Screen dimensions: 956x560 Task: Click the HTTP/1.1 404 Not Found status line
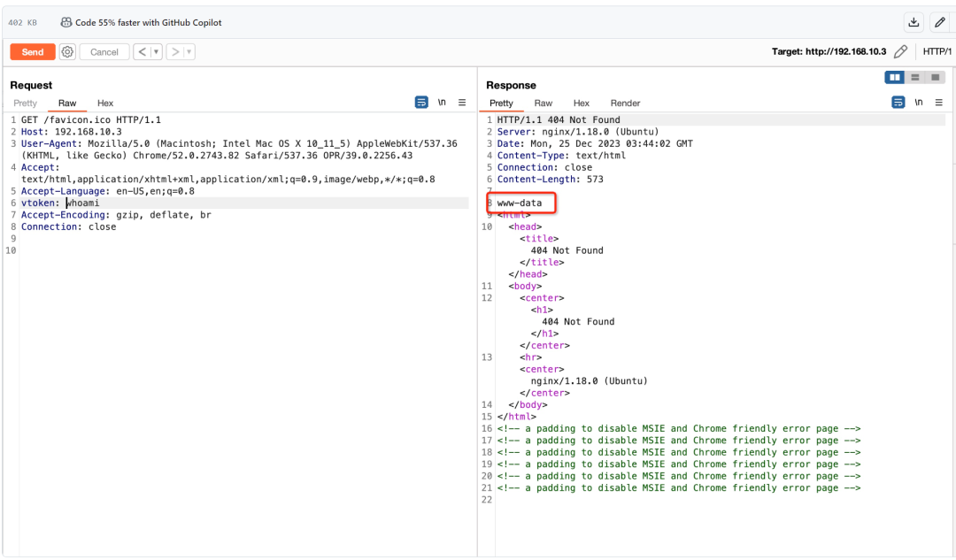559,120
